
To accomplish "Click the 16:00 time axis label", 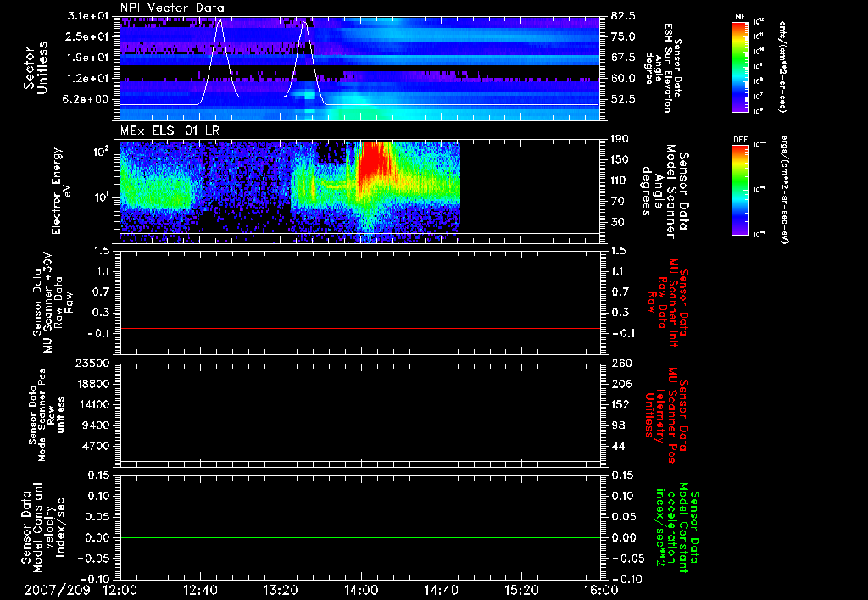I will click(x=601, y=590).
